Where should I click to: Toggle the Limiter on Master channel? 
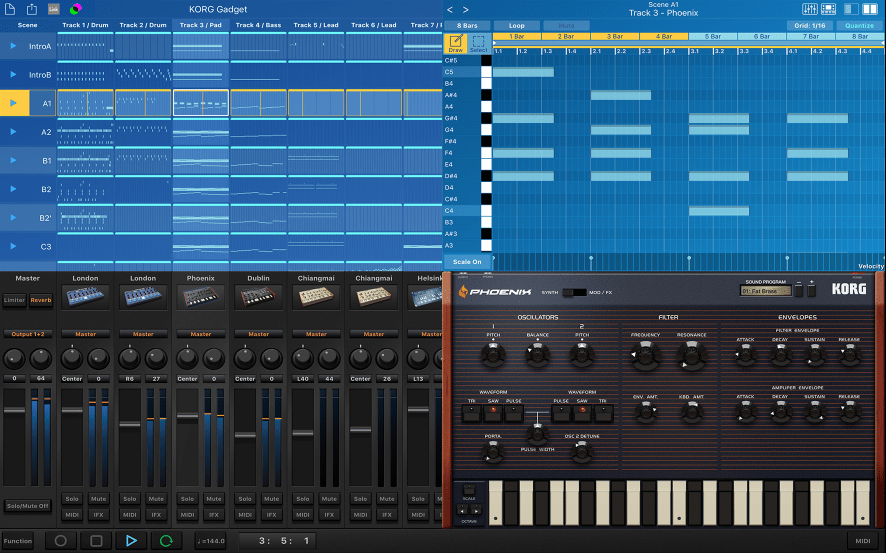(15, 300)
